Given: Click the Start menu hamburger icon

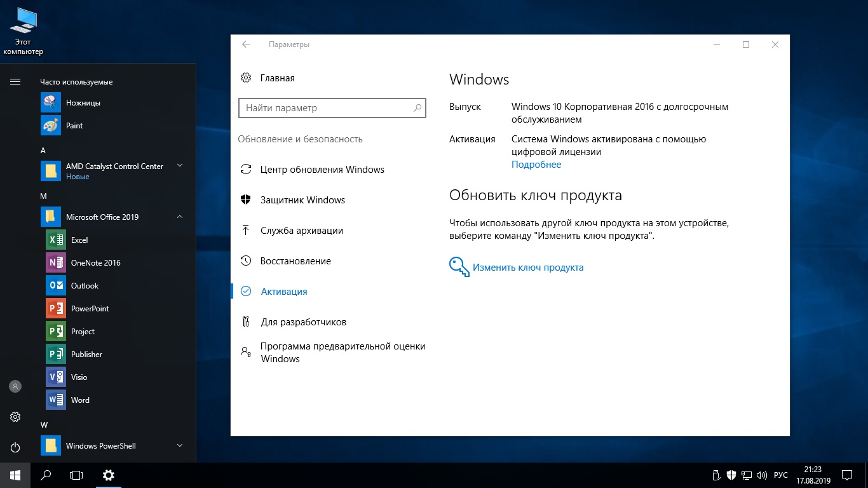Looking at the screenshot, I should pos(15,81).
